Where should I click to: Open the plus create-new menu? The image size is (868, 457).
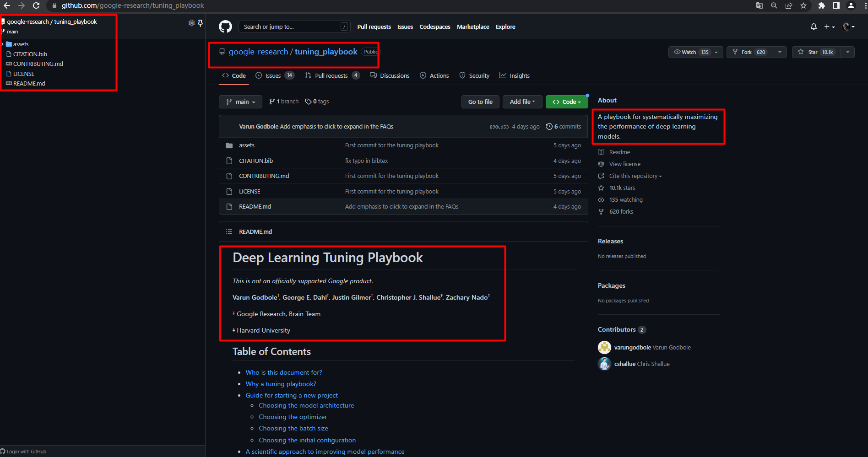pyautogui.click(x=830, y=27)
